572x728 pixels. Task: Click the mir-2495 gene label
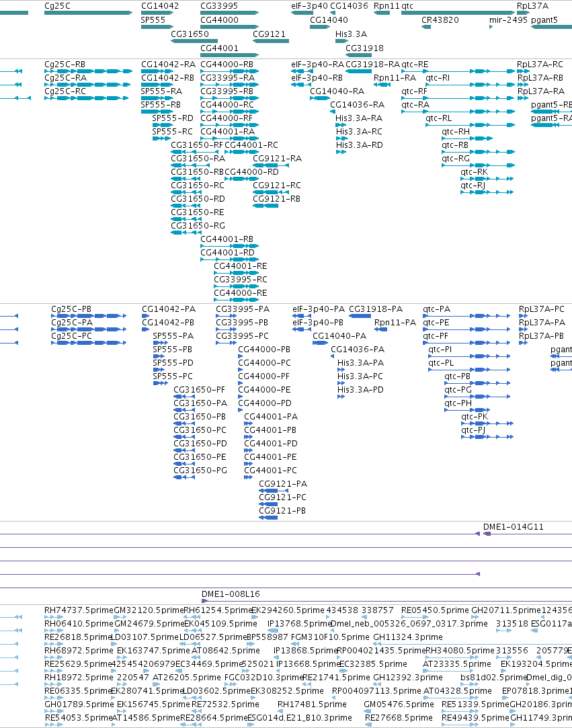tap(508, 20)
